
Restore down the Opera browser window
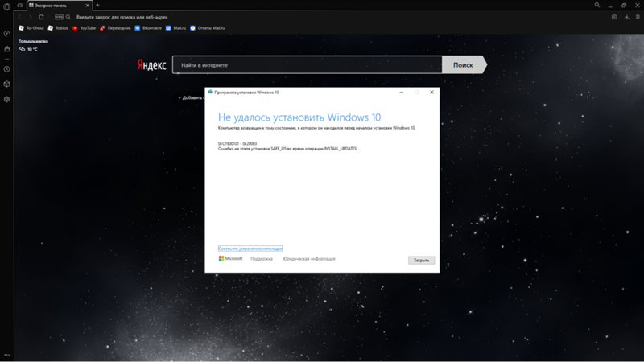point(624,6)
